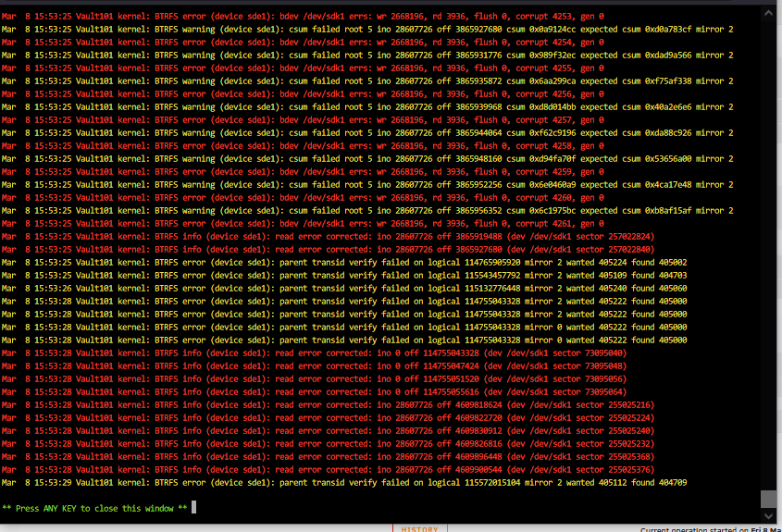Image resolution: width=782 pixels, height=532 pixels.
Task: Select the error line with 'corrupt 4256'
Action: click(303, 94)
